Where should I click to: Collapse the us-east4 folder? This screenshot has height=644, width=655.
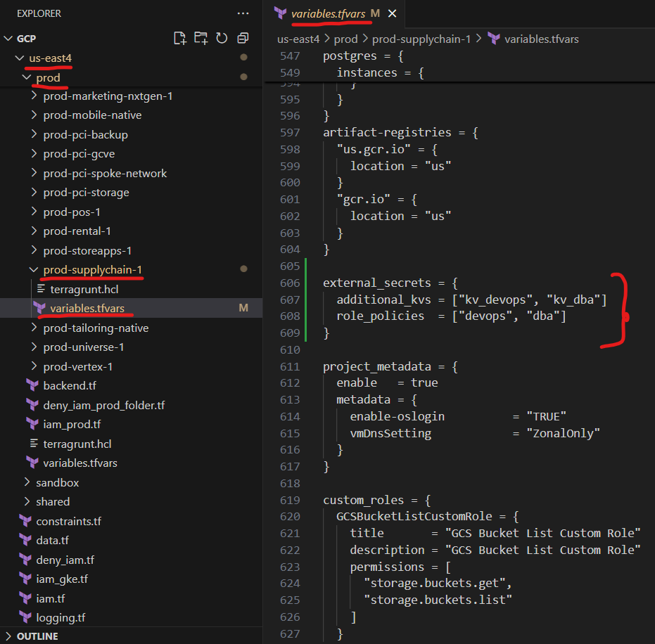click(50, 58)
